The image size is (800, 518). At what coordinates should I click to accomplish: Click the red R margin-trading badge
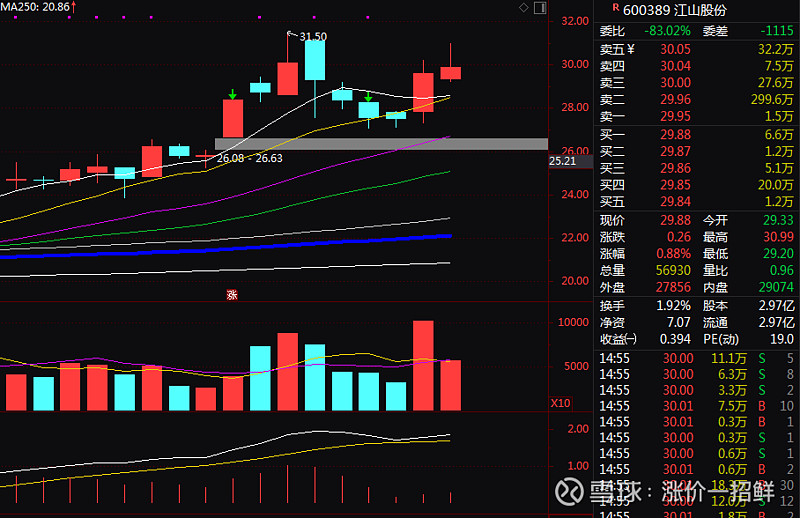point(615,7)
